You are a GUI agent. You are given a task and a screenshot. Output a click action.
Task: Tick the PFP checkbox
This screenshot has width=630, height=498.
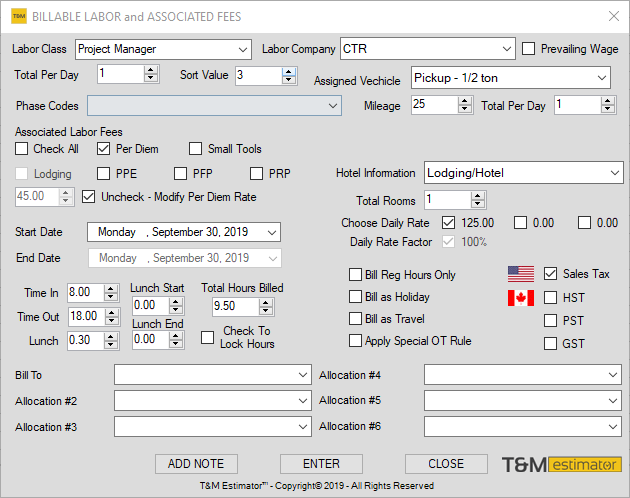(x=180, y=174)
